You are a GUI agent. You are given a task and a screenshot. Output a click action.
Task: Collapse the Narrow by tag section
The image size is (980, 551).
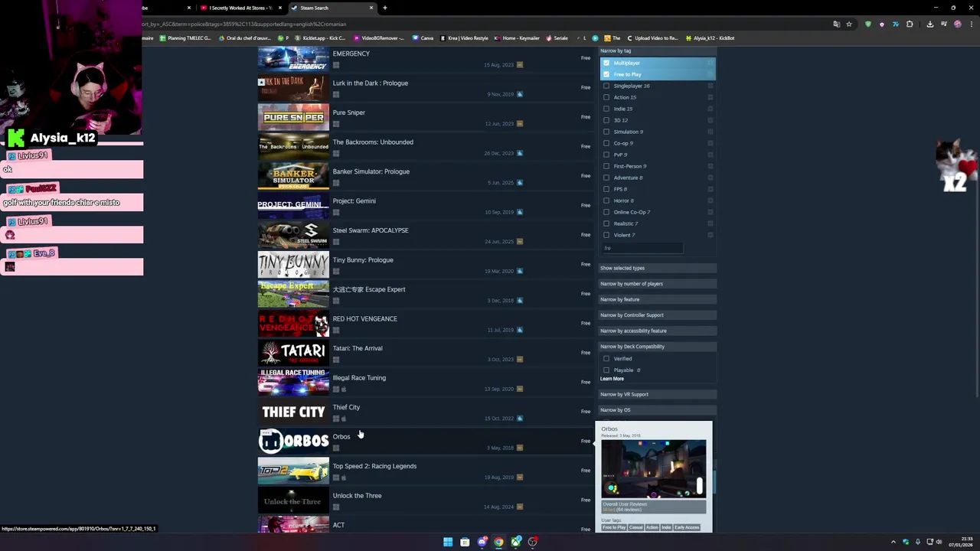657,51
